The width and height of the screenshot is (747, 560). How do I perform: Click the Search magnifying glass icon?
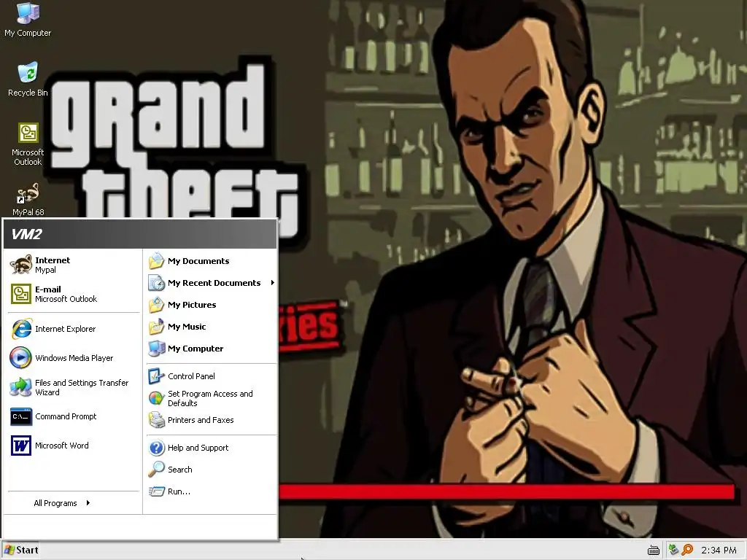(x=156, y=470)
